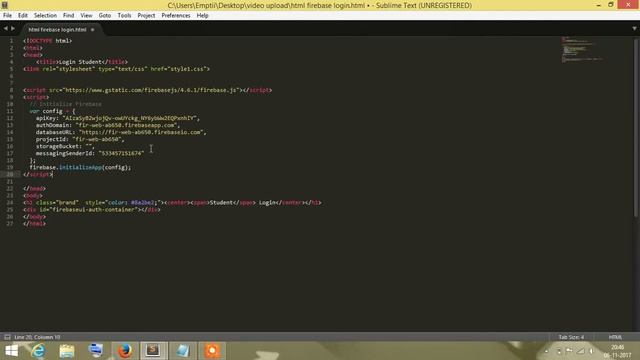Open the Goto menu
Viewport: 640px width, 360px height.
(105, 16)
